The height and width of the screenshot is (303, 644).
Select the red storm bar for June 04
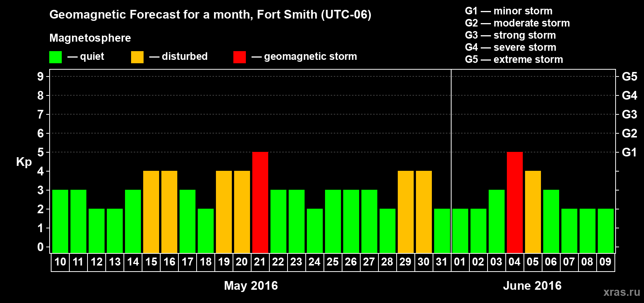click(x=515, y=203)
